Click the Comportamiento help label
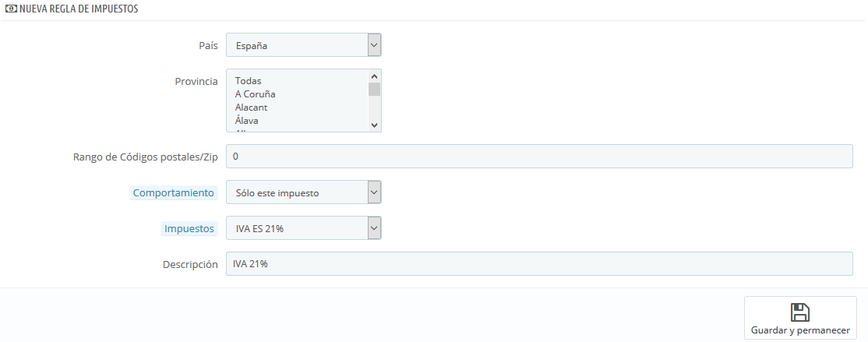This screenshot has width=868, height=342. [x=173, y=192]
